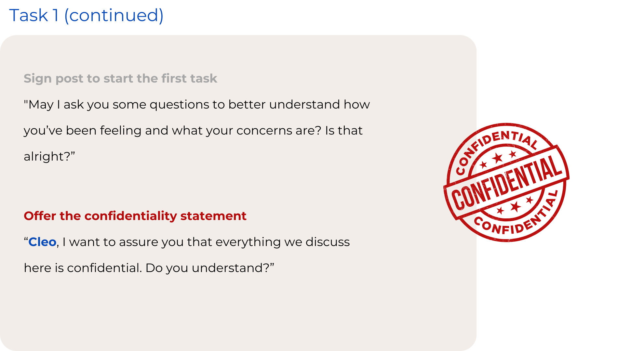Image resolution: width=644 pixels, height=351 pixels.
Task: Click the text 'I want to assure you that everything we discuss'
Action: [x=206, y=242]
